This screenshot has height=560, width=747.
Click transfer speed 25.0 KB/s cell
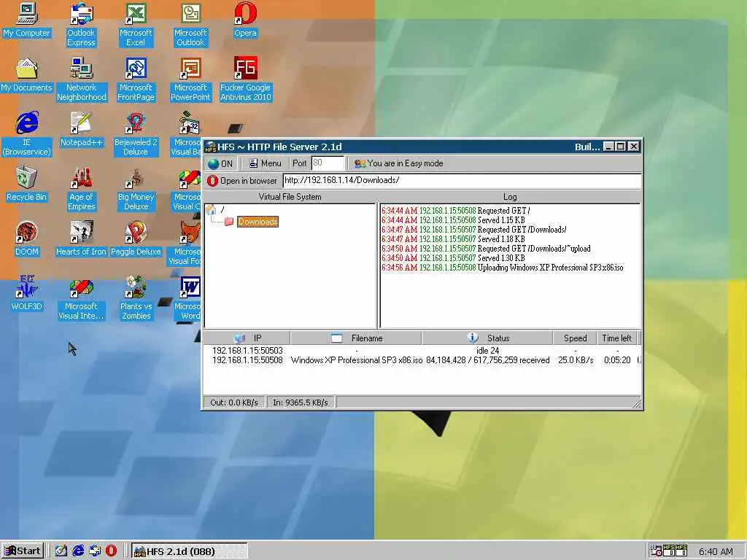pyautogui.click(x=576, y=360)
